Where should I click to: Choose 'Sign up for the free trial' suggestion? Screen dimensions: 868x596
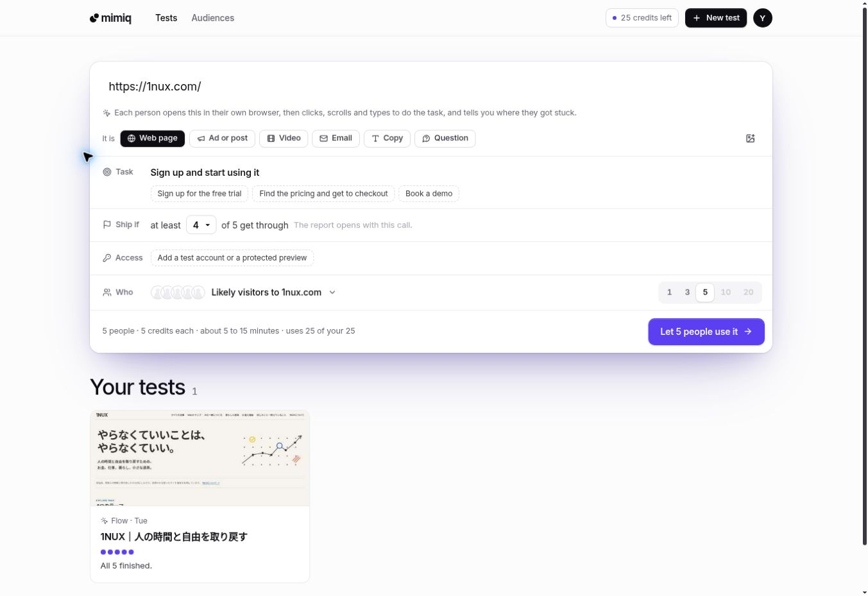click(x=200, y=194)
